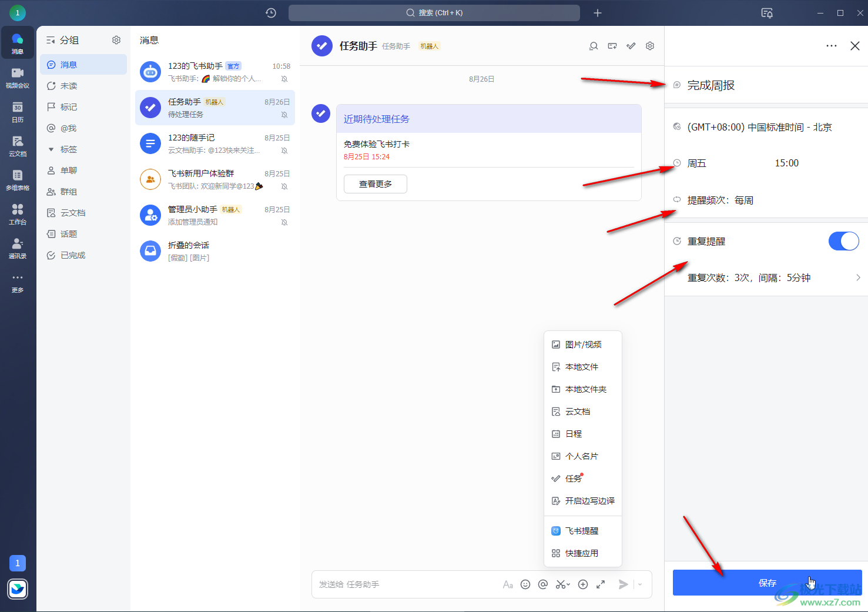Open Contacts (通讯录) in the sidebar
The width and height of the screenshot is (868, 612).
[x=18, y=248]
